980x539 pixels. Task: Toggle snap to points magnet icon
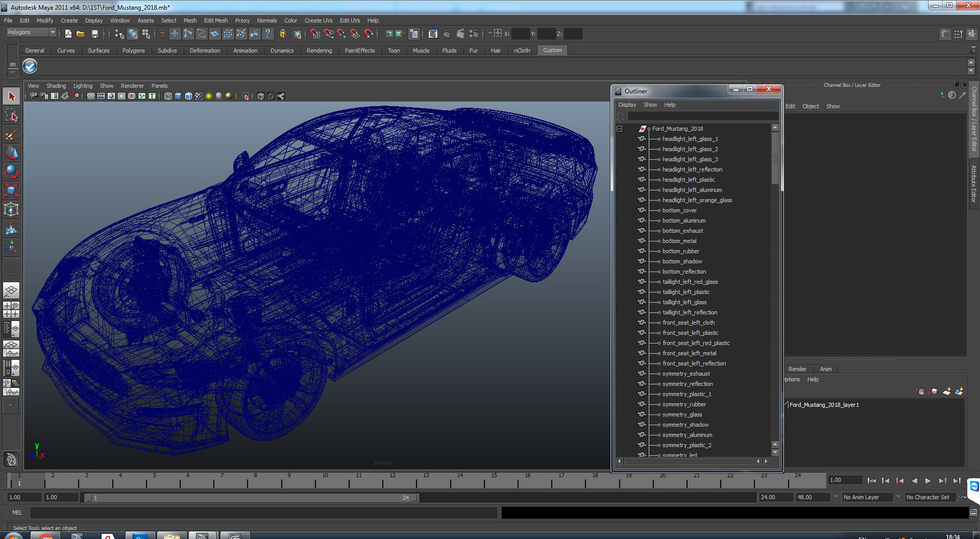pyautogui.click(x=341, y=34)
